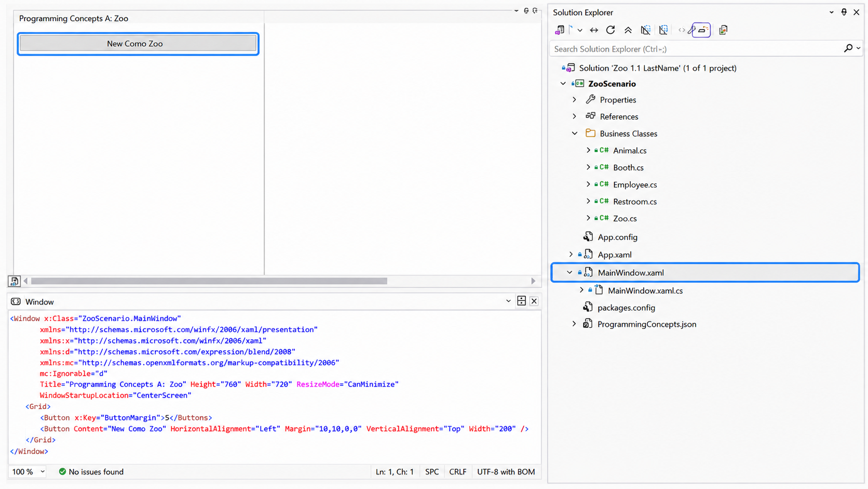868x489 pixels.
Task: Click the C# icon beside Animal.cs
Action: coord(604,150)
